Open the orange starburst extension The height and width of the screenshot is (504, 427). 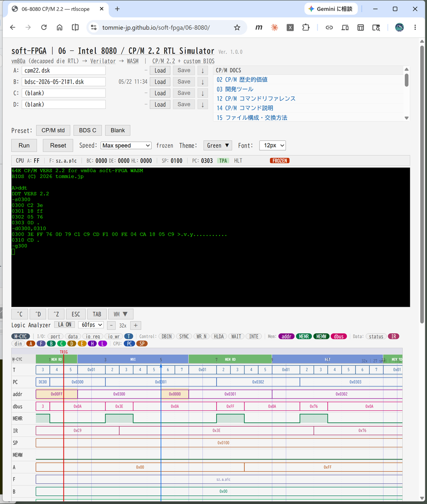[x=274, y=27]
